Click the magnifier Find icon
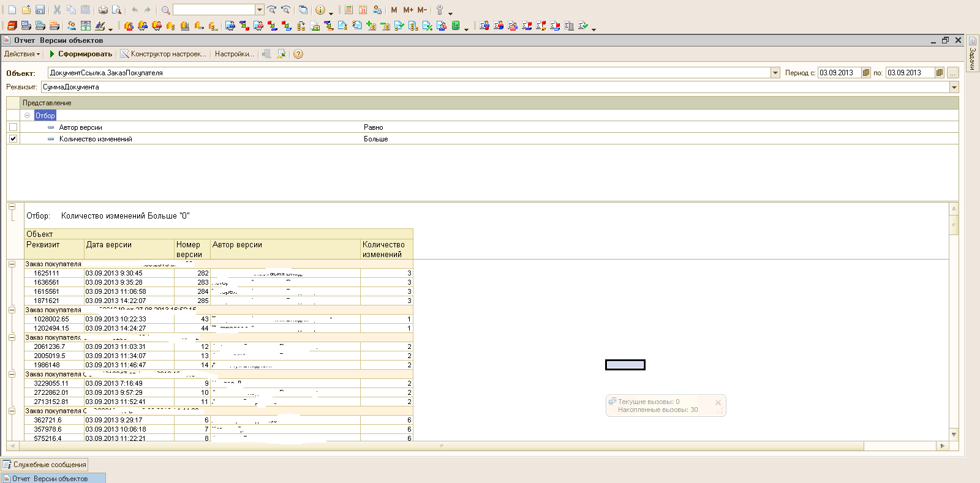 [x=165, y=10]
